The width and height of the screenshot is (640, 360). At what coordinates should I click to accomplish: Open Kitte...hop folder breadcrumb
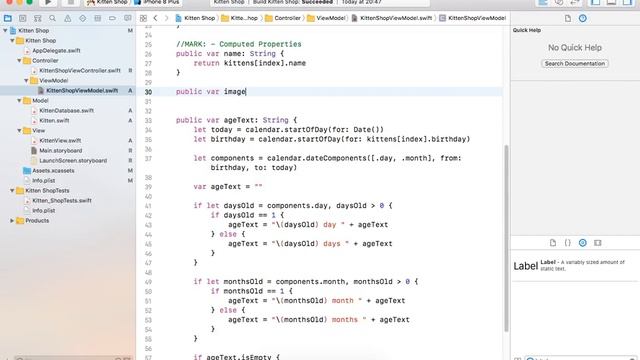[240, 18]
